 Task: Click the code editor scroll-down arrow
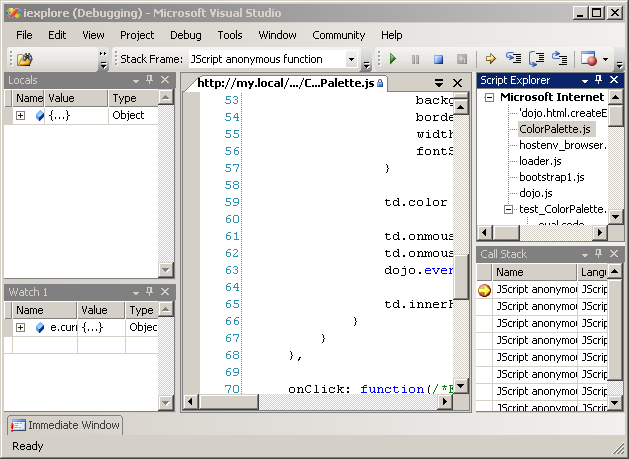(x=461, y=386)
